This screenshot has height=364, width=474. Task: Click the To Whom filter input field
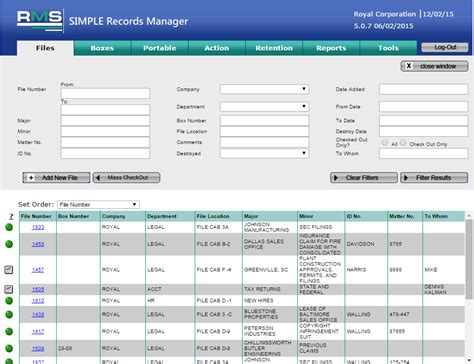pyautogui.click(x=424, y=153)
